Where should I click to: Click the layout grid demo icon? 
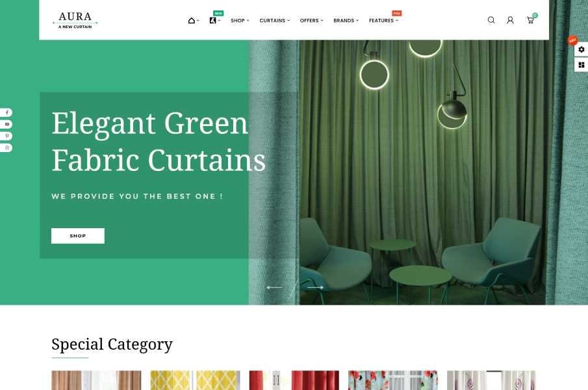tap(581, 64)
